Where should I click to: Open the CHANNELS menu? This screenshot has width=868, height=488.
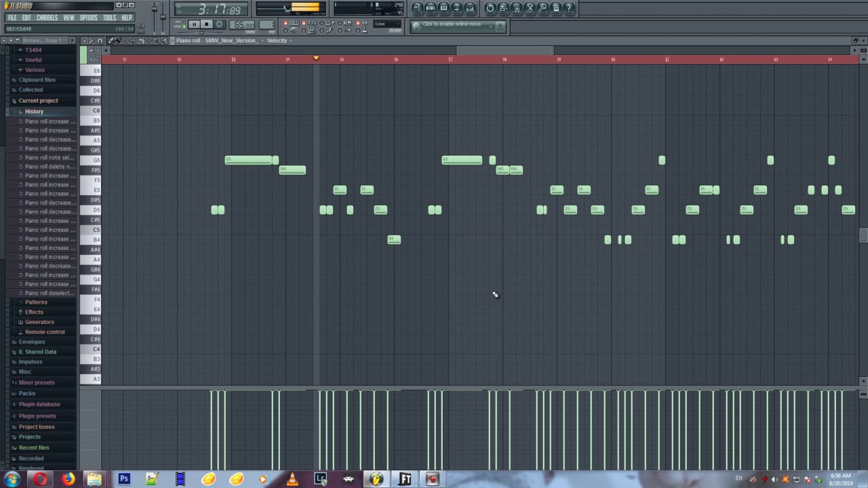47,18
